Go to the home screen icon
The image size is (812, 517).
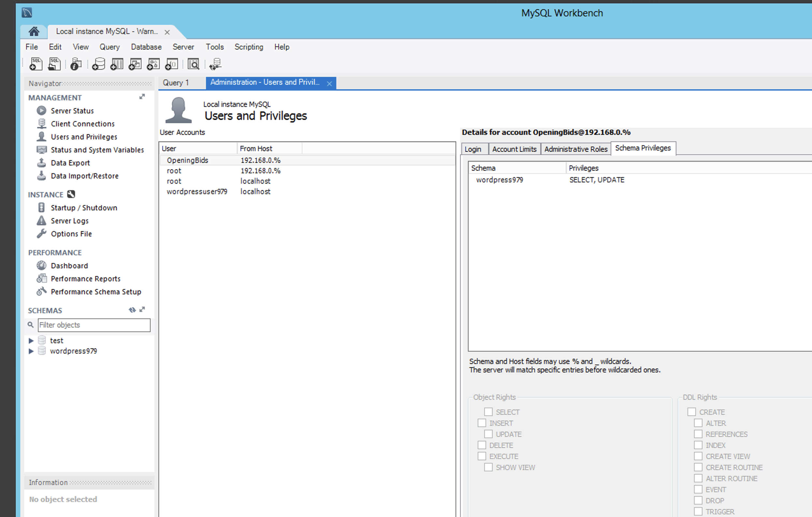[34, 32]
